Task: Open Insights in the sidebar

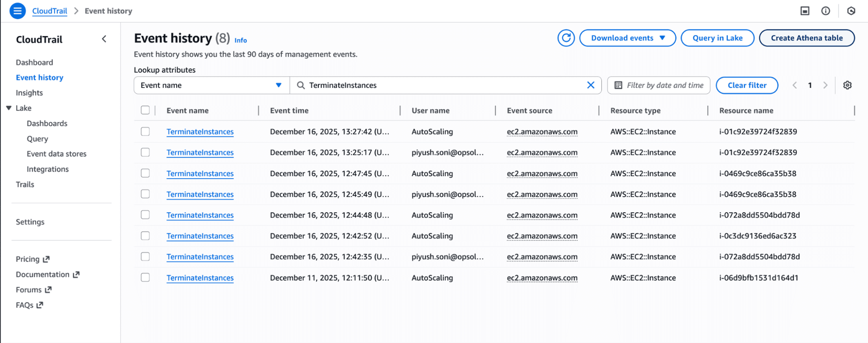Action: (29, 93)
